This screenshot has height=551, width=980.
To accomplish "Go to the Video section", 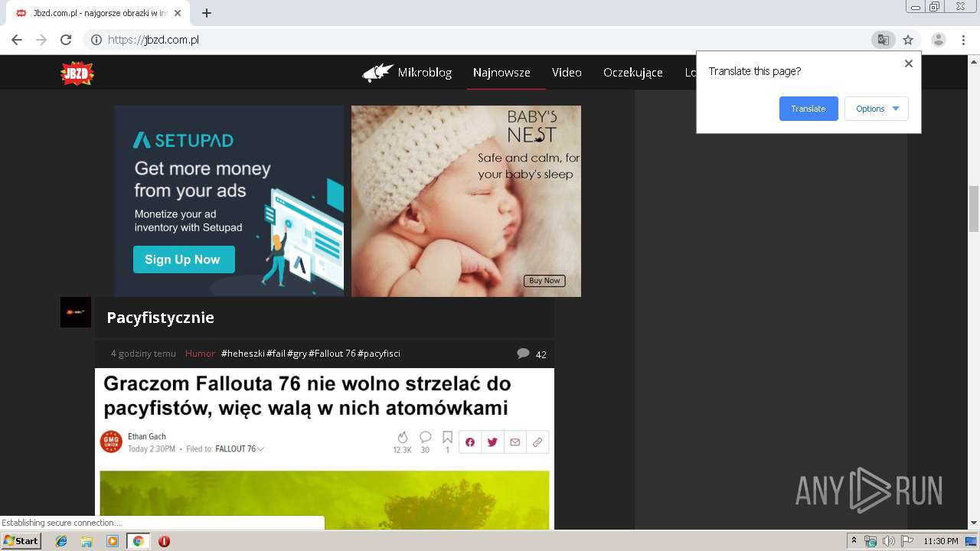I will click(567, 73).
